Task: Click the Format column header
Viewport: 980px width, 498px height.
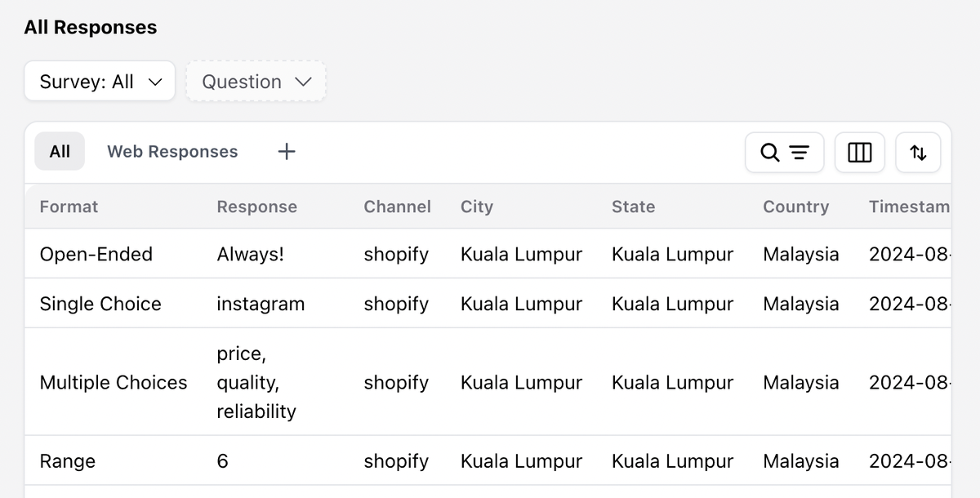Action: (x=69, y=207)
